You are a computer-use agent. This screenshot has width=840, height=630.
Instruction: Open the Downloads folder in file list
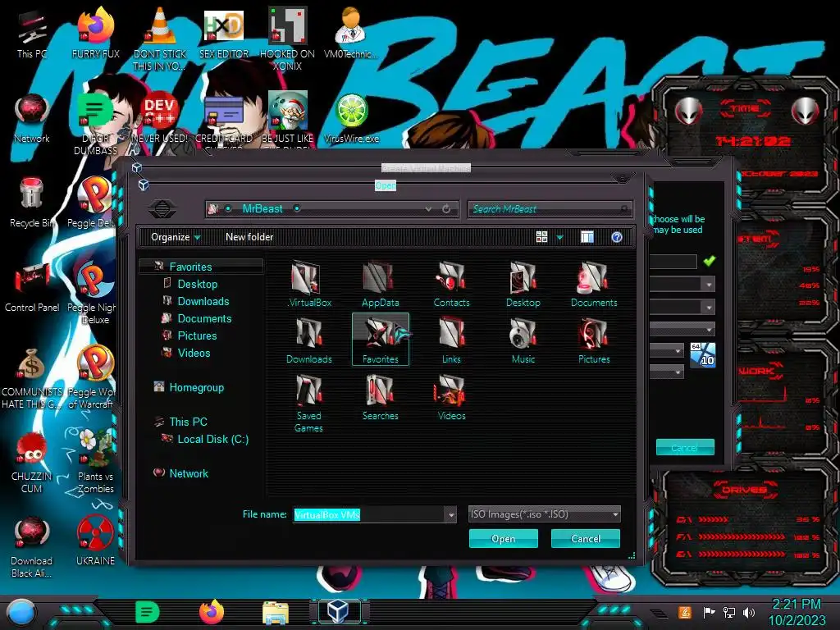coord(309,340)
